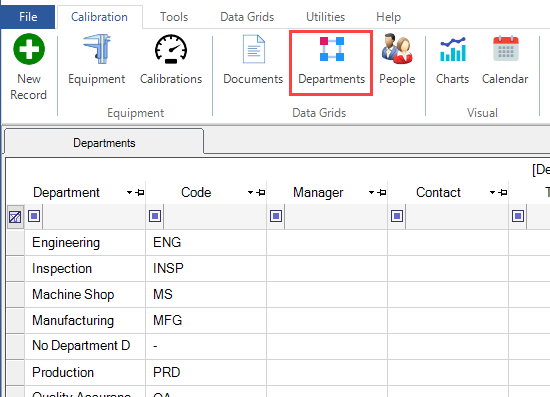550x397 pixels.
Task: Click the ENG code cell
Action: 206,242
